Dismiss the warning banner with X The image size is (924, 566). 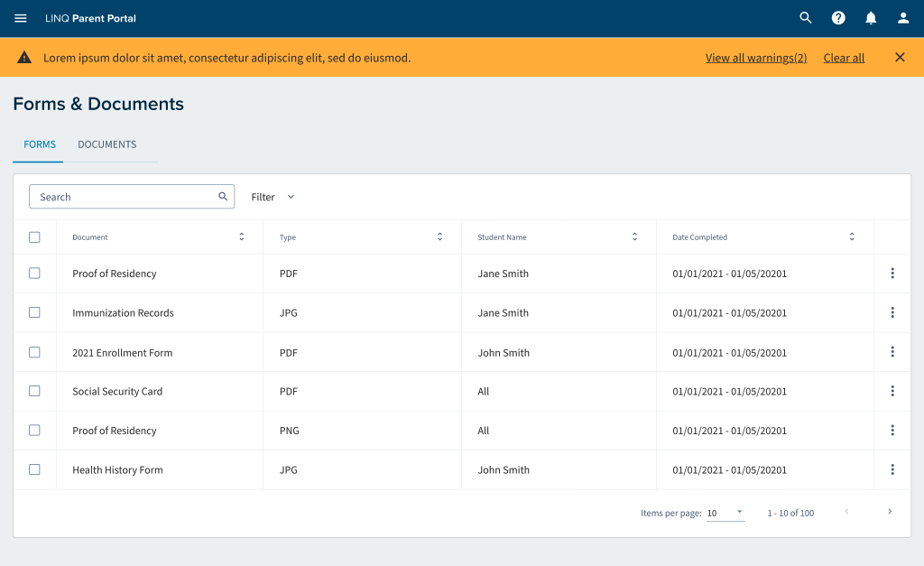pyautogui.click(x=900, y=57)
